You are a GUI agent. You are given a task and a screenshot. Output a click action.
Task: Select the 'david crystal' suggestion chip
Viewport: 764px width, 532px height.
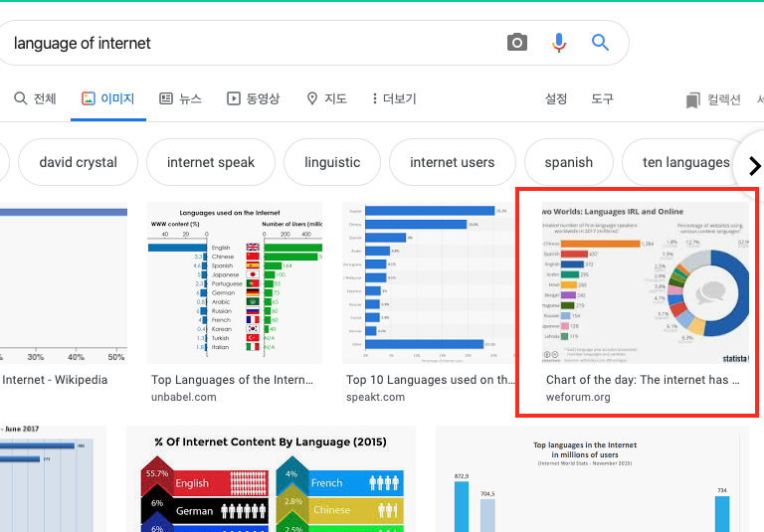(x=78, y=162)
